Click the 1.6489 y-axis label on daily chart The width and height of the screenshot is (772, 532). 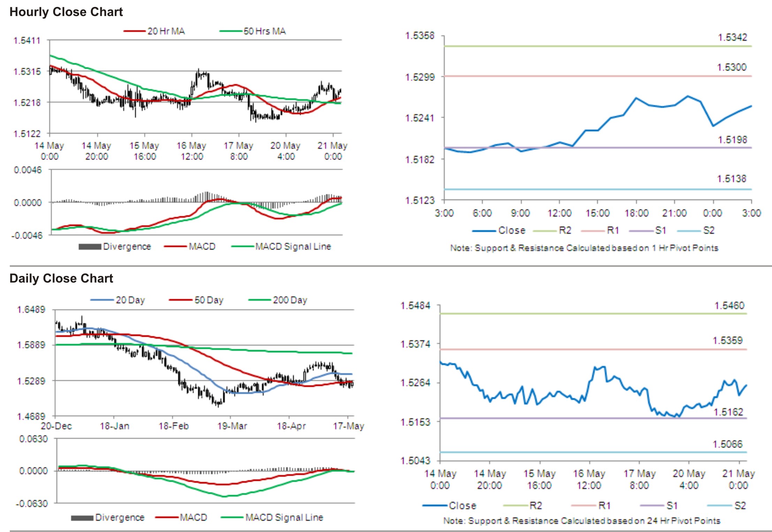pyautogui.click(x=31, y=309)
